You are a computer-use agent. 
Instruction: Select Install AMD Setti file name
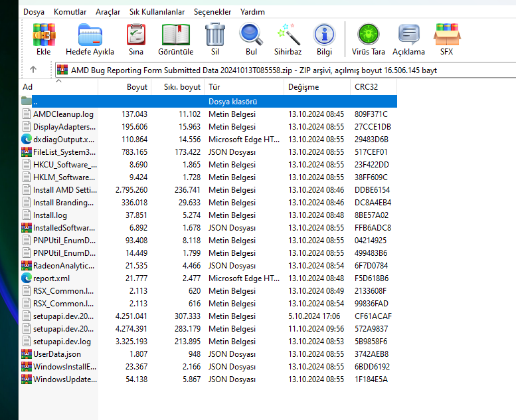coord(65,190)
